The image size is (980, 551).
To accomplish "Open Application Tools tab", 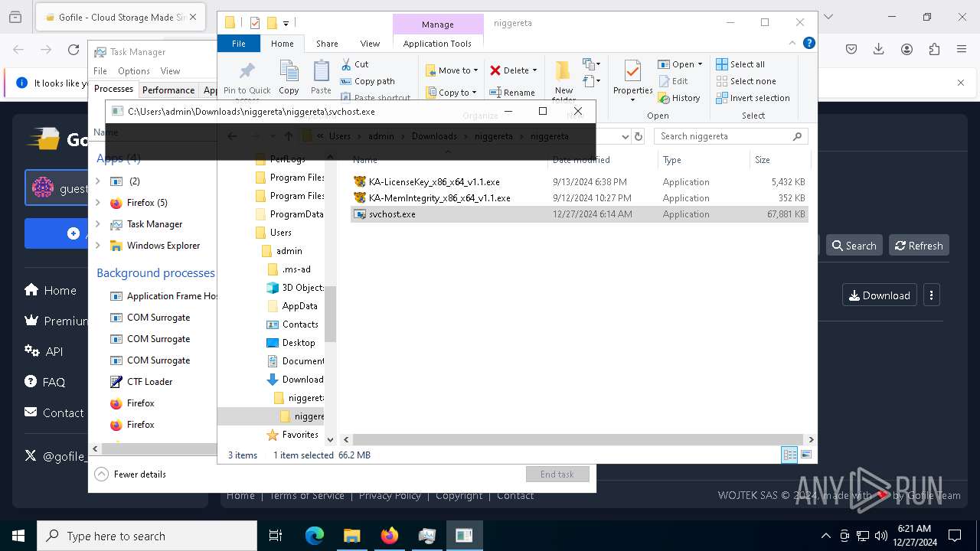I will click(x=437, y=44).
